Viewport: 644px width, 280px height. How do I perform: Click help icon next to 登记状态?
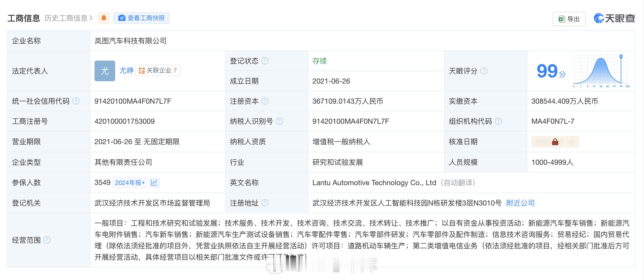click(265, 61)
